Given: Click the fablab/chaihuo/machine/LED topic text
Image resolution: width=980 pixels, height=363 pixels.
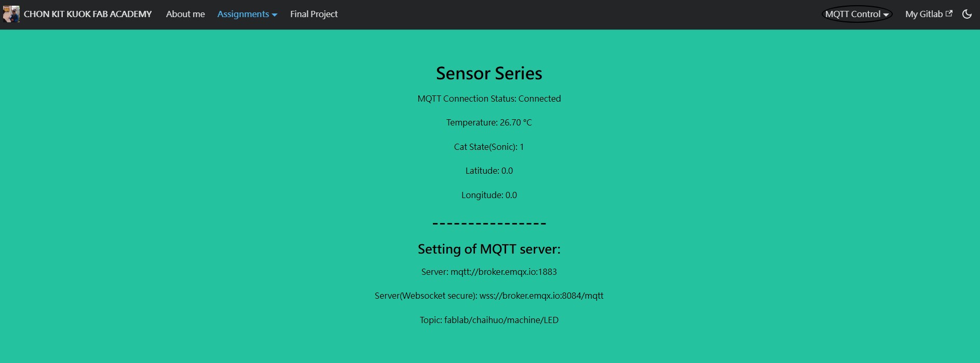Looking at the screenshot, I should coord(501,320).
